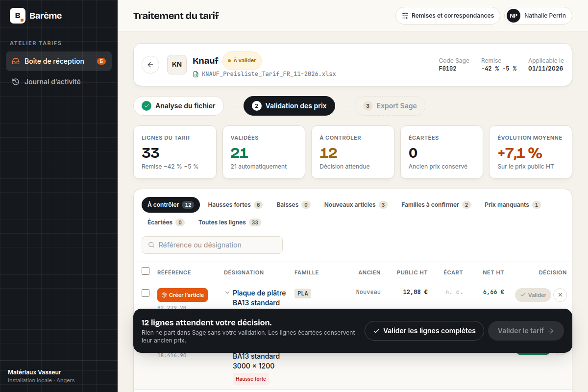Open Export Sage step
The width and height of the screenshot is (588, 392).
(x=390, y=106)
